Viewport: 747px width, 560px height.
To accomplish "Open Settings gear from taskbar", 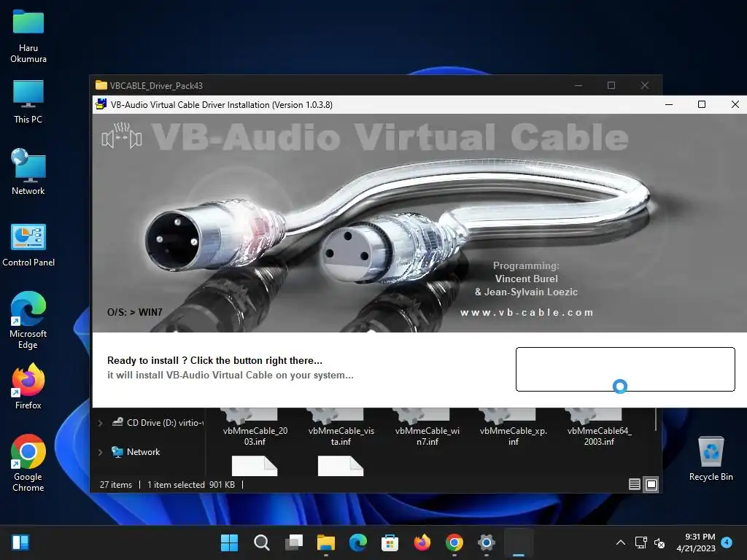I will tap(486, 542).
